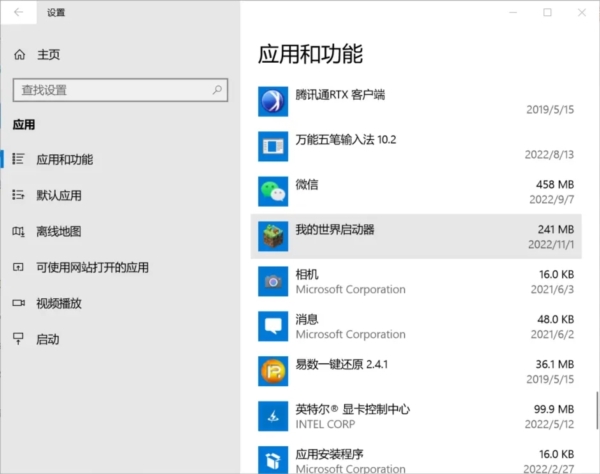Click the 应用和功能 list icon in sidebar

[x=18, y=159]
